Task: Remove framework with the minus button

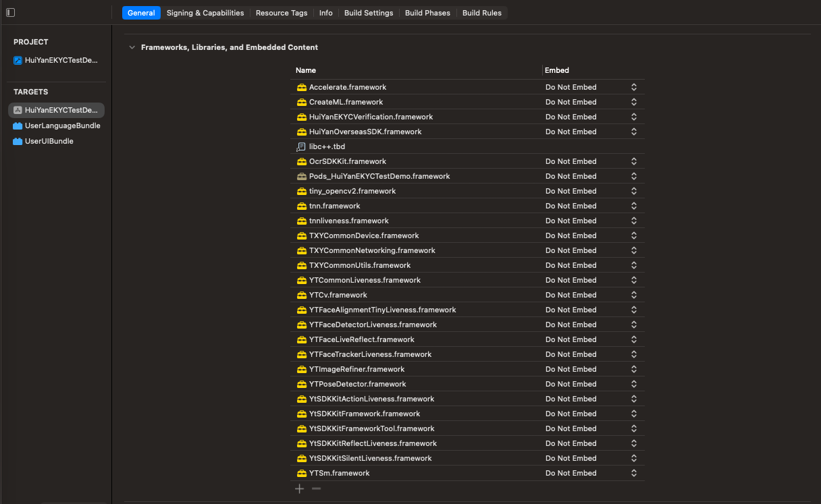Action: 316,488
